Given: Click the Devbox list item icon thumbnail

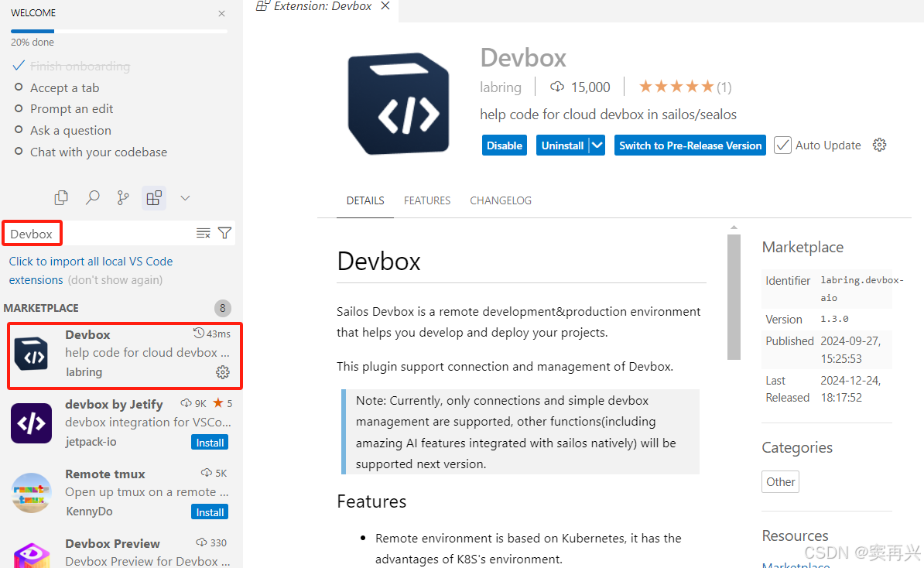Looking at the screenshot, I should point(31,354).
